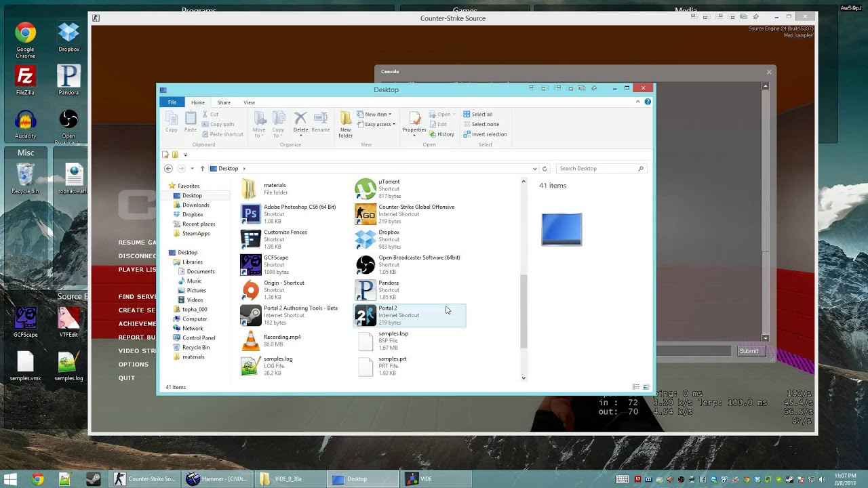The width and height of the screenshot is (868, 488).
Task: Select the Dropbox shortcut in Explorer list
Action: 410,239
